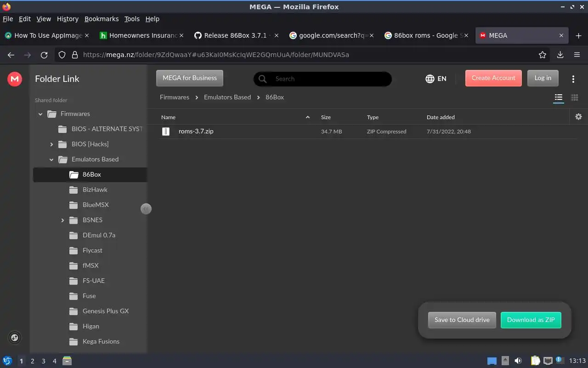Viewport: 588px width, 368px height.
Task: Go back to the previous page
Action: coord(11,55)
